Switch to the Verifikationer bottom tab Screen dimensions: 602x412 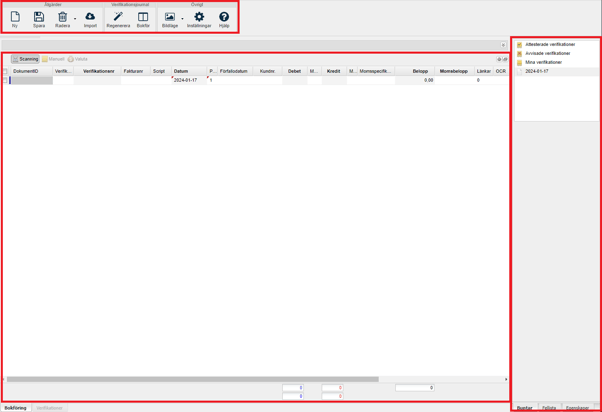(49, 408)
